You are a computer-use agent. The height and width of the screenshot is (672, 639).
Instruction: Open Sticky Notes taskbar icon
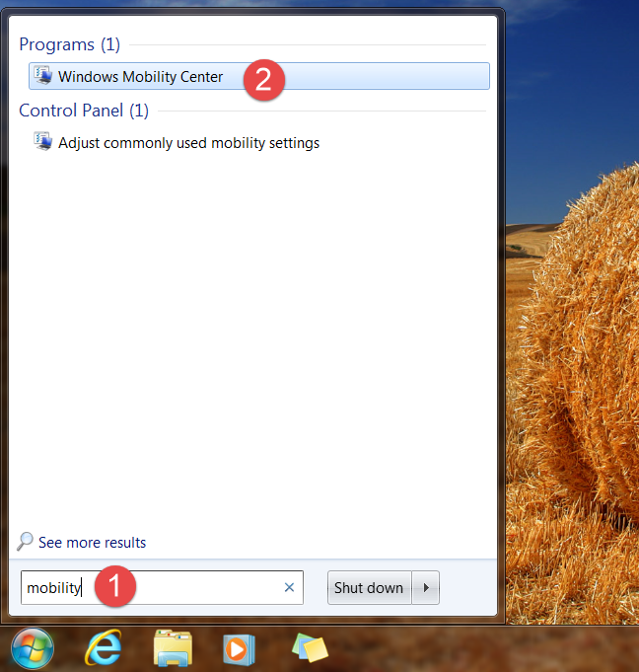(x=310, y=648)
